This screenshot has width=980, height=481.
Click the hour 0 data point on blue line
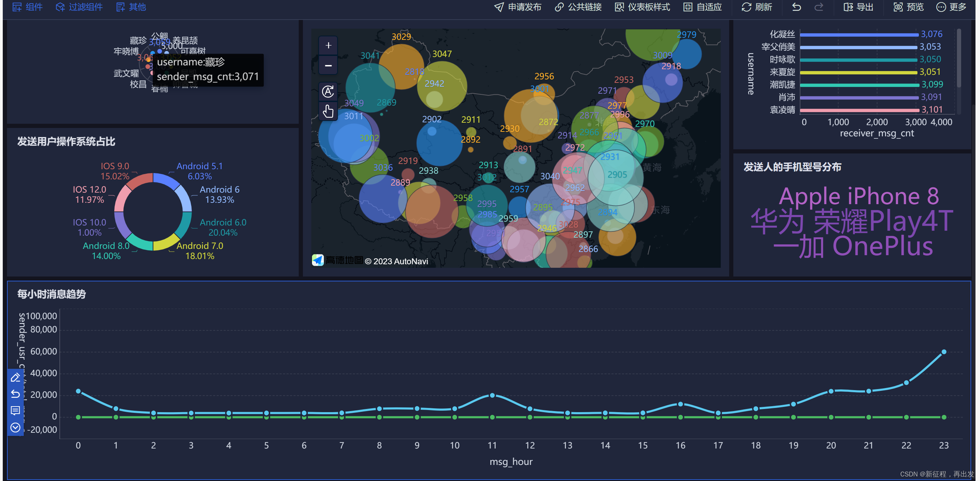pos(78,391)
